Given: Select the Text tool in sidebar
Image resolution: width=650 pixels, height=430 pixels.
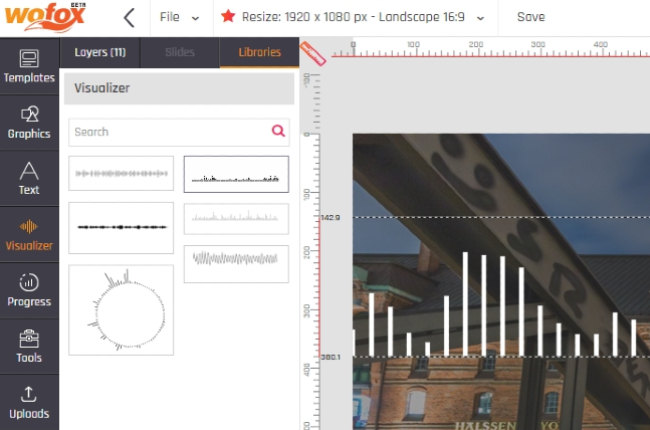Looking at the screenshot, I should (x=29, y=178).
